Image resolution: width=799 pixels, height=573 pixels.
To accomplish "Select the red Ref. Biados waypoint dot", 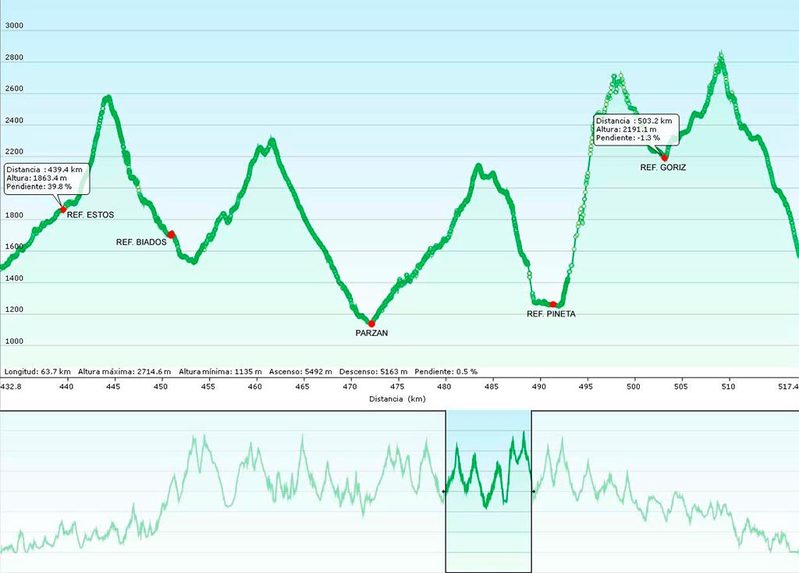I will click(172, 234).
